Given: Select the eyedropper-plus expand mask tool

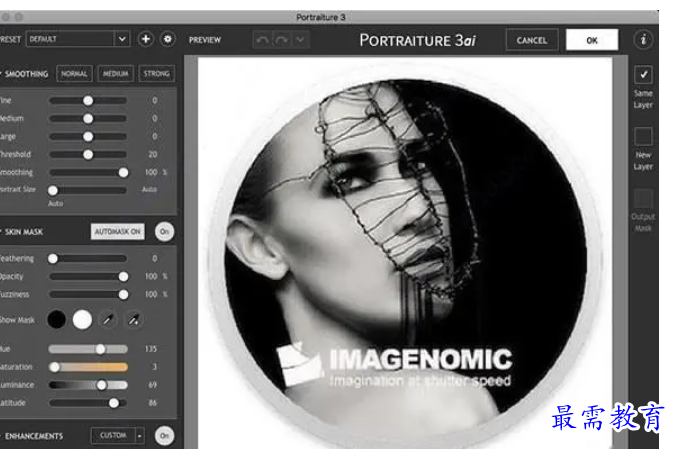Looking at the screenshot, I should [129, 319].
